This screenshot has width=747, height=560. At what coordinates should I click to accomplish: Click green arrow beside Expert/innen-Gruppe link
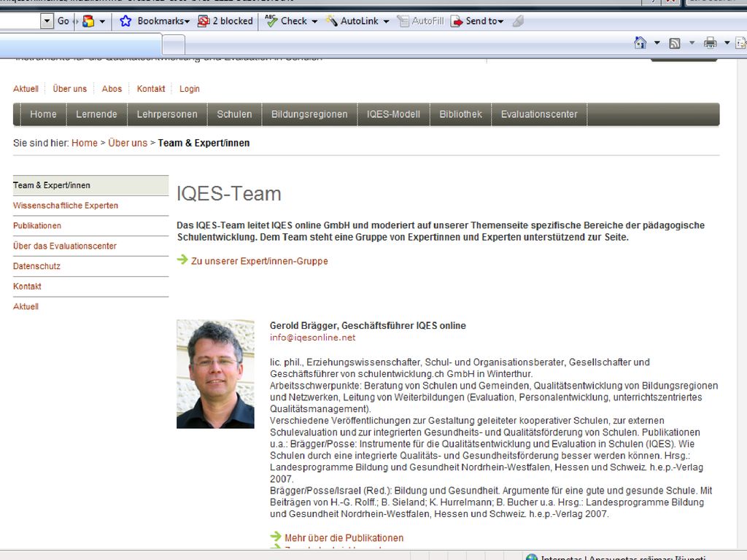tap(182, 260)
